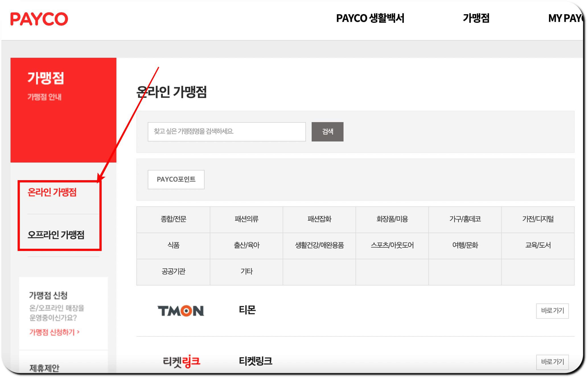The height and width of the screenshot is (378, 588).
Task: Open the MY PAYCO menu
Action: coord(566,18)
